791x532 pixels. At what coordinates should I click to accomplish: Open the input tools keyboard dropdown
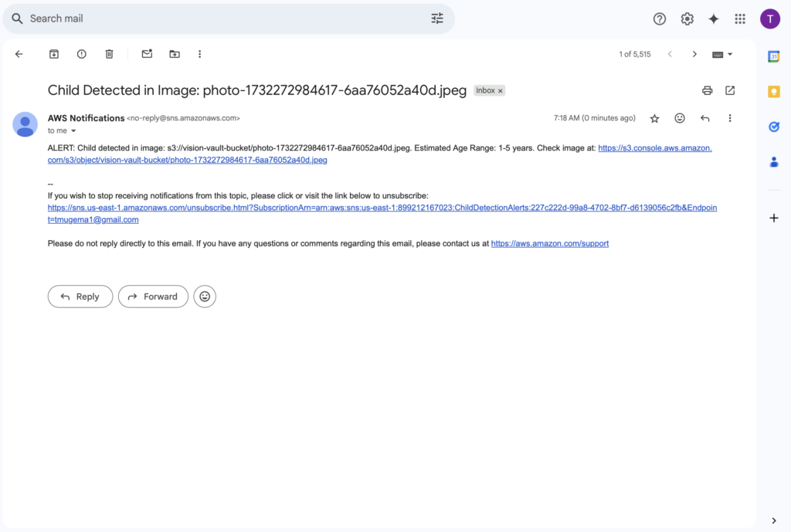[x=722, y=54]
